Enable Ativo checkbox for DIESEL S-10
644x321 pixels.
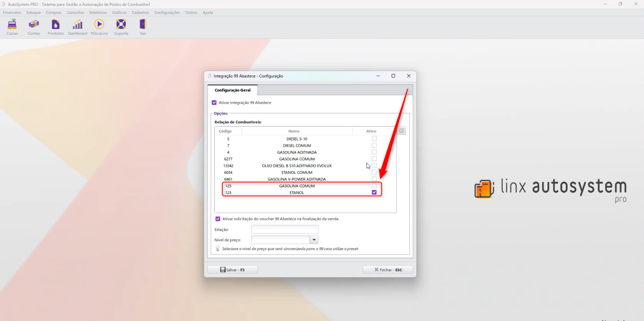[x=374, y=139]
